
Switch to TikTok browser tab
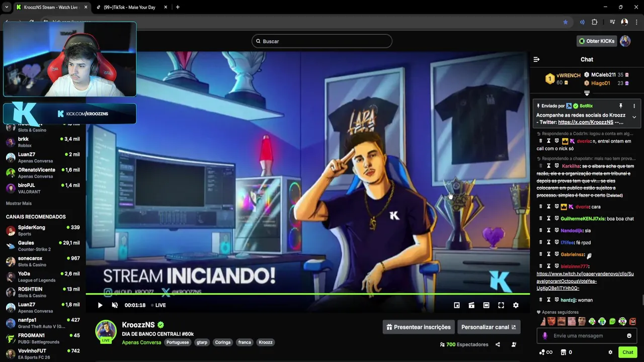click(x=132, y=7)
